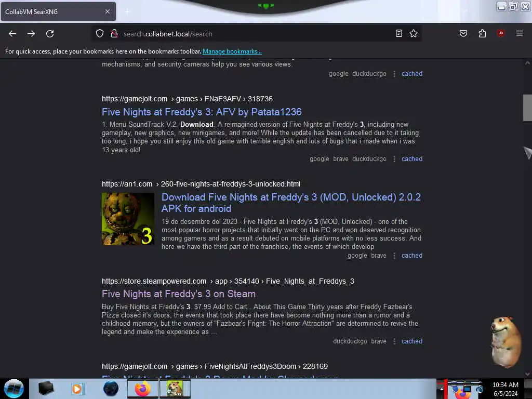Screen dimensions: 532x399
Task: Click gamejolt FiveNightsAtFreddys3Doom URL text
Action: (x=215, y=366)
